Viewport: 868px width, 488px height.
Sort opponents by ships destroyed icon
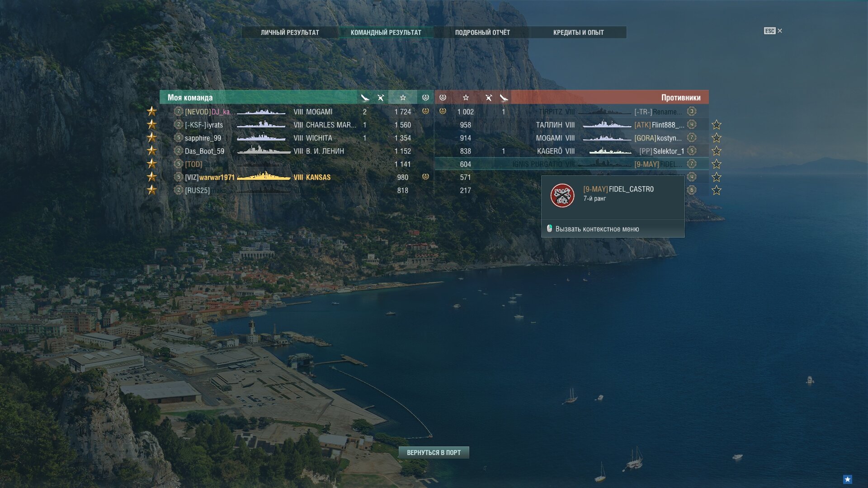(504, 98)
